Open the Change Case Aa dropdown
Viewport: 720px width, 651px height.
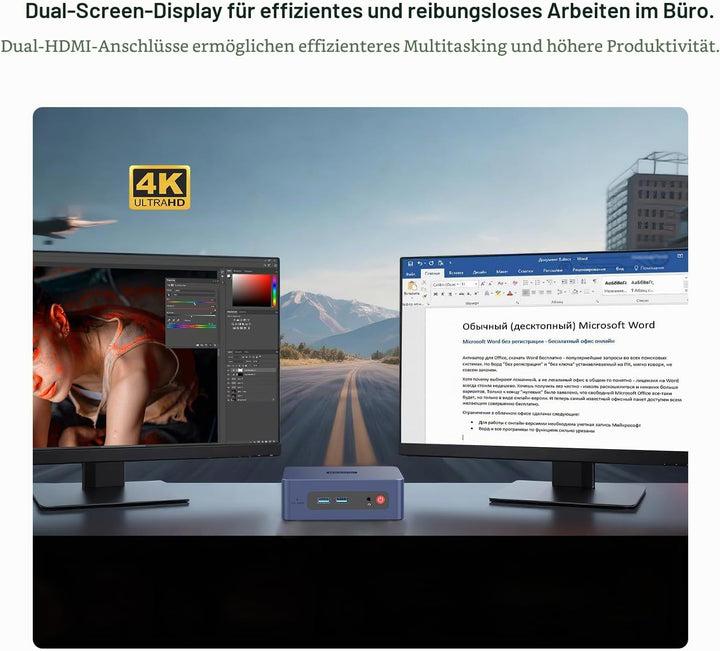(x=501, y=283)
